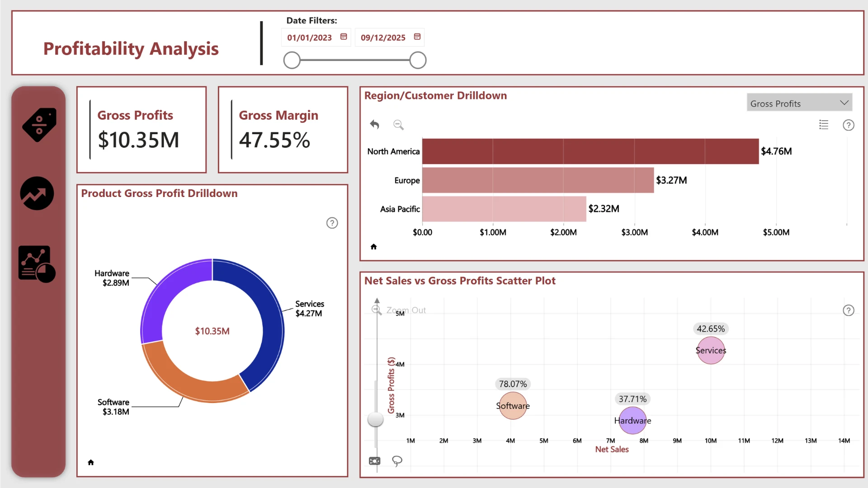Click the Product Gross Profit Drilldown heading

[x=159, y=193]
